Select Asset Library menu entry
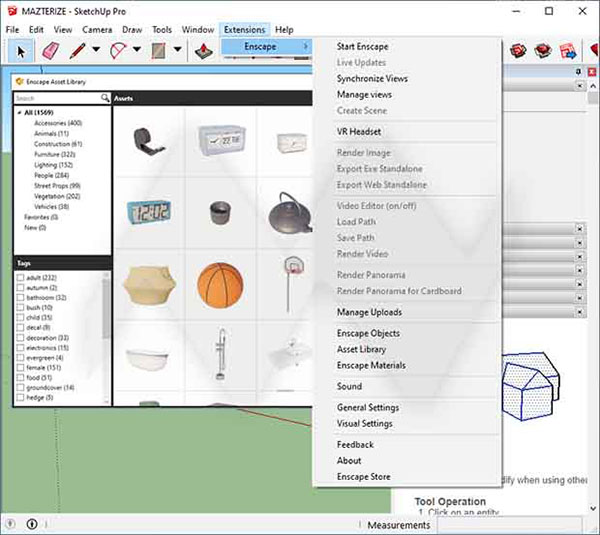This screenshot has width=600, height=535. click(361, 349)
